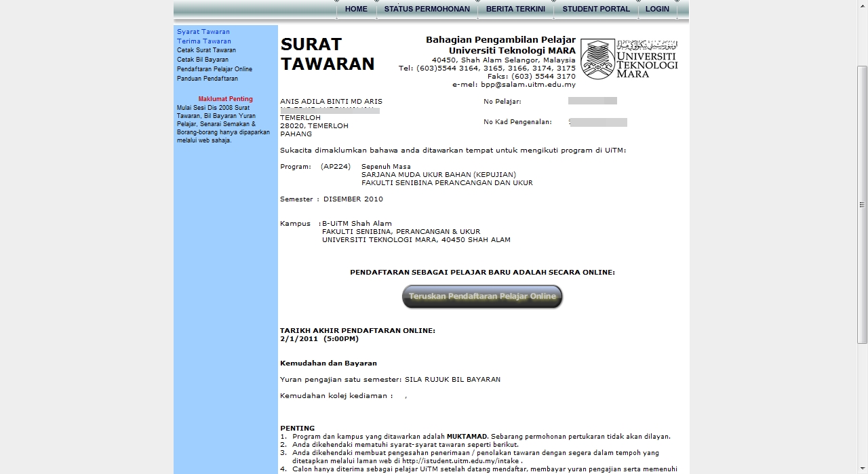
Task: Click the FAKULTI SENIBINA PERANCANGAN DAN UKUR line
Action: pos(447,183)
